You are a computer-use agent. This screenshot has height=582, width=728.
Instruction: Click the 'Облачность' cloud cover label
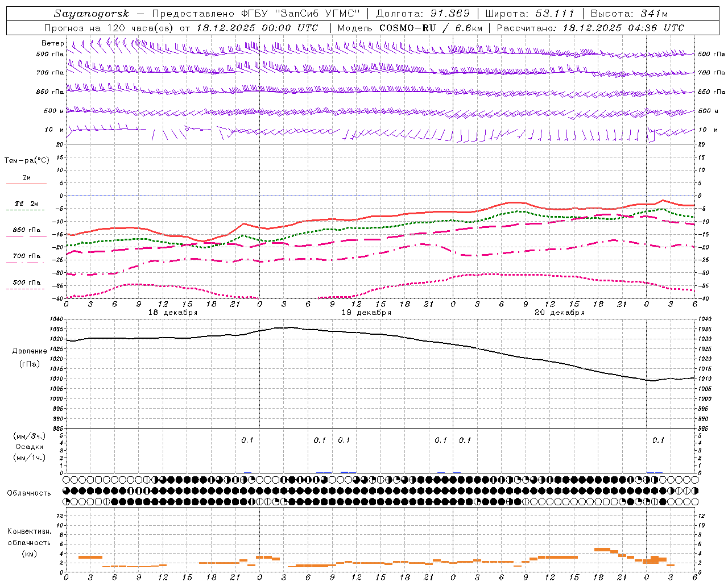pos(29,493)
